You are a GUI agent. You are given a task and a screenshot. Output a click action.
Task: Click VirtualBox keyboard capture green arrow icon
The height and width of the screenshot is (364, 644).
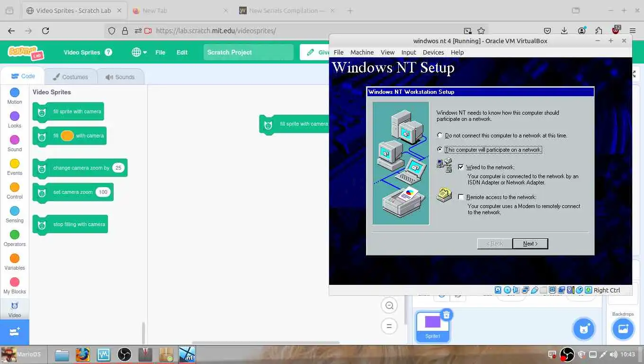[588, 290]
